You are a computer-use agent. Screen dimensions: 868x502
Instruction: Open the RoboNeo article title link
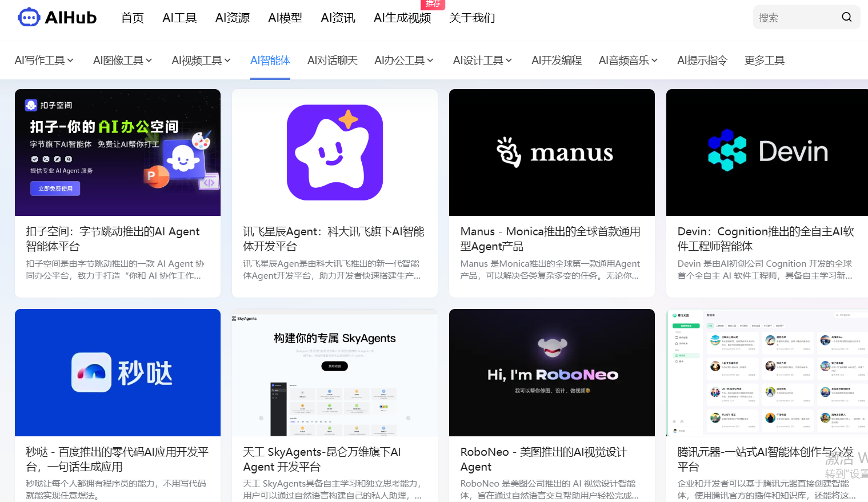point(544,459)
